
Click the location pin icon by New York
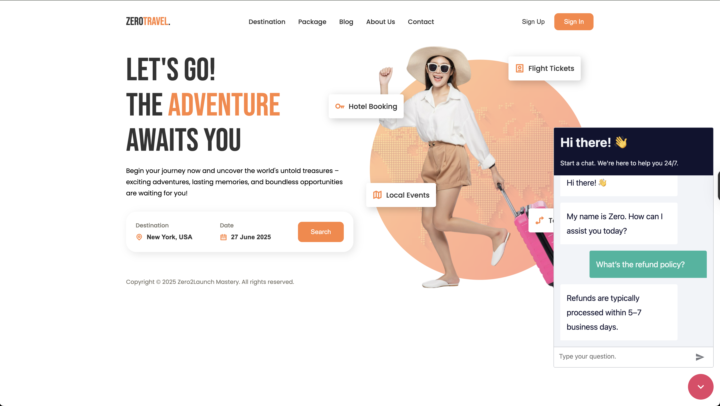pos(139,237)
